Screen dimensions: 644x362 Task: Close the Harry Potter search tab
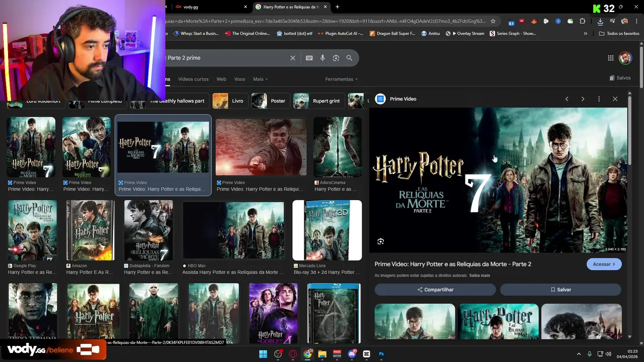326,7
